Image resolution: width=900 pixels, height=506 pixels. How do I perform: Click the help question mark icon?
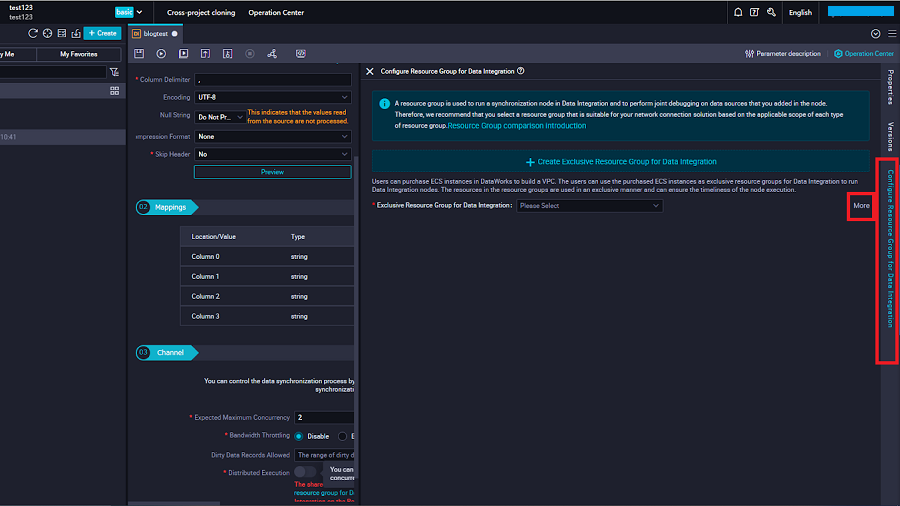tap(755, 13)
